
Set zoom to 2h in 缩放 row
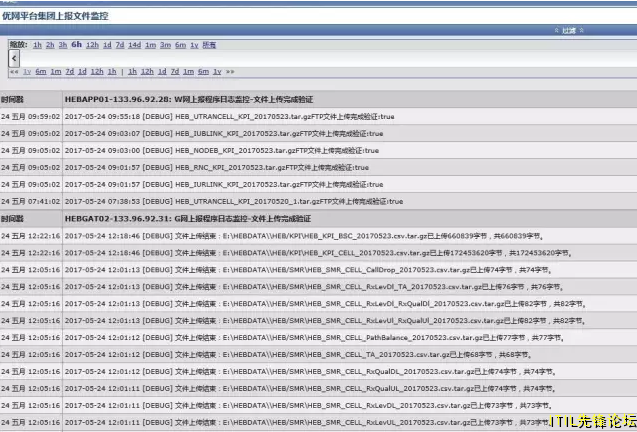(50, 45)
